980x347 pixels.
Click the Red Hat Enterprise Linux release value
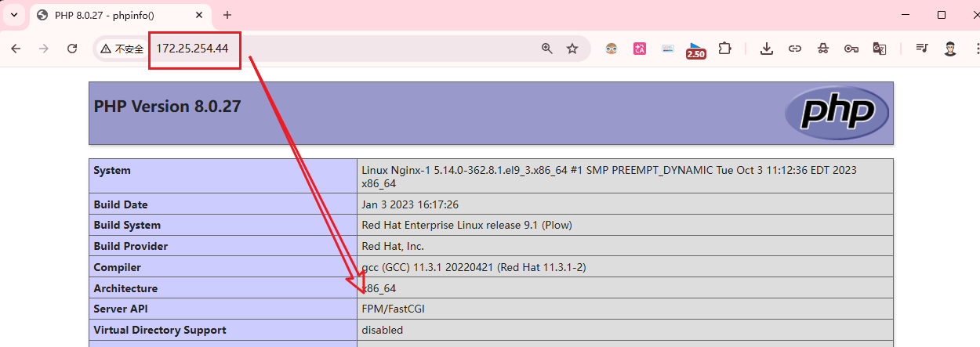(x=466, y=225)
